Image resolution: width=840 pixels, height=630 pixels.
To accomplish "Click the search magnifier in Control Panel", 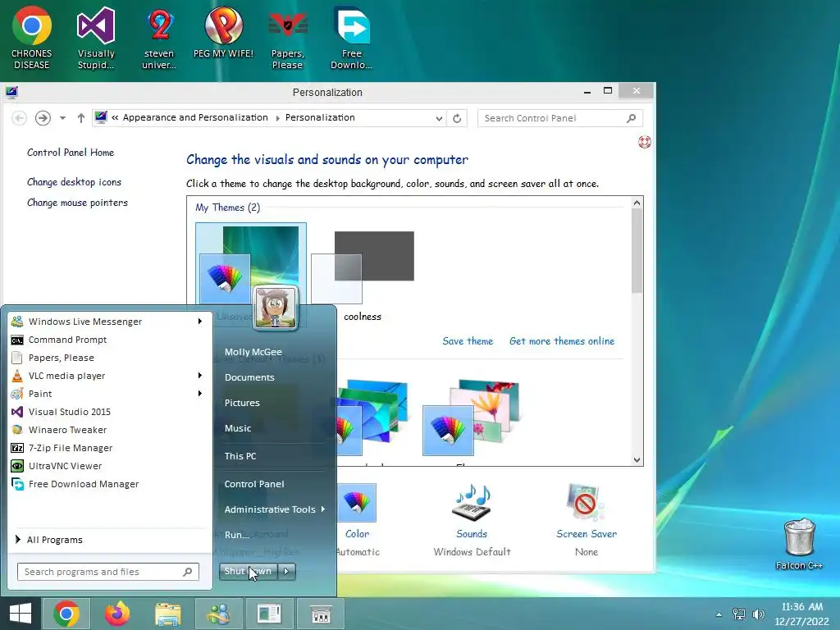I will click(x=631, y=118).
